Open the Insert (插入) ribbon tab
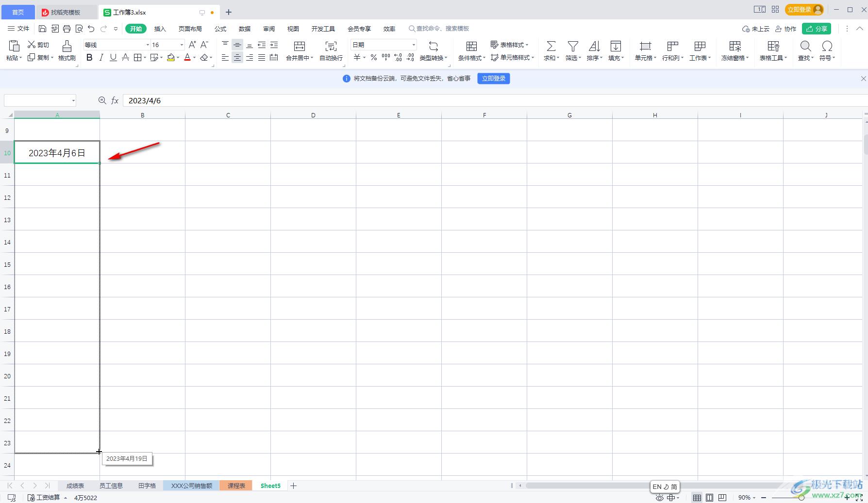Screen dimensions: 868x503 (160, 29)
